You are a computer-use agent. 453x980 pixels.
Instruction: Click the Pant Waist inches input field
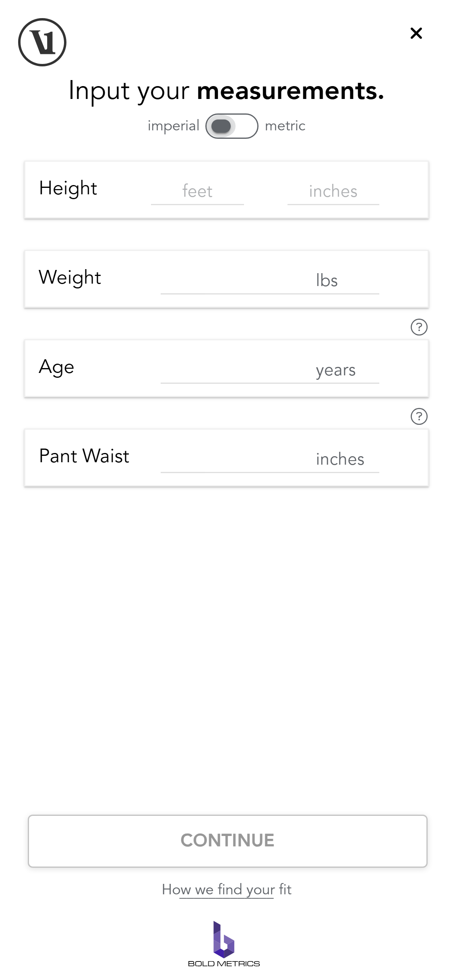[x=270, y=459]
